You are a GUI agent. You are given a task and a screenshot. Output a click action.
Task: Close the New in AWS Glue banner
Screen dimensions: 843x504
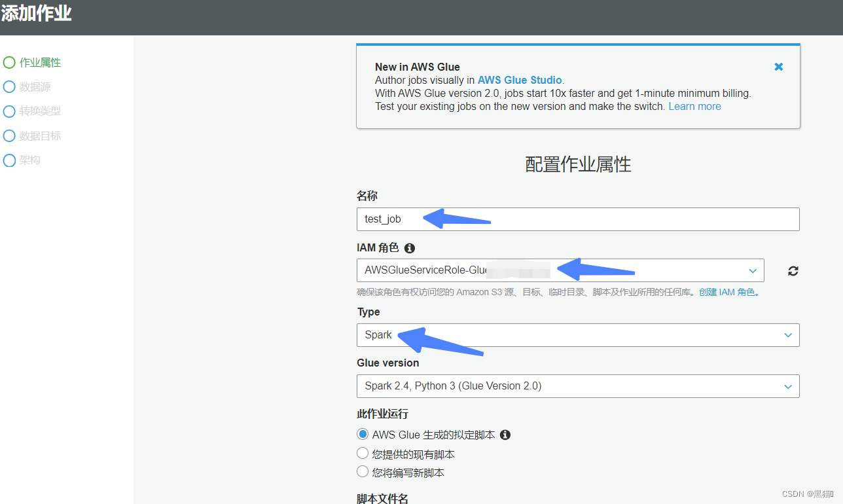pyautogui.click(x=779, y=67)
